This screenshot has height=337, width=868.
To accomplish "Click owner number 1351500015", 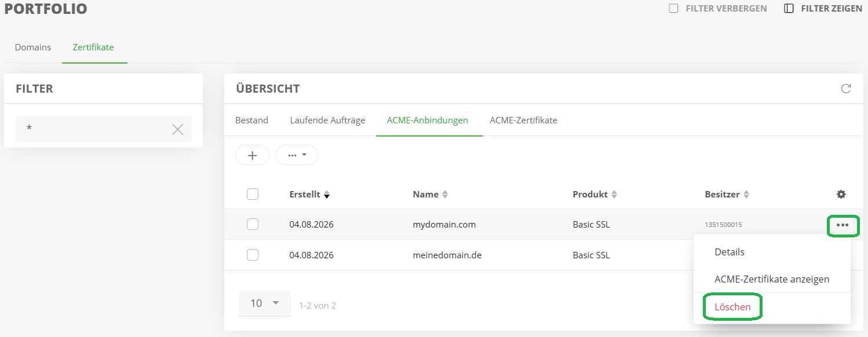I will [x=724, y=225].
